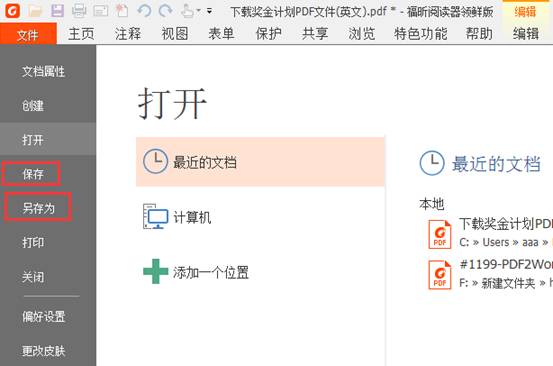Viewport: 553px width, 366px height.
Task: Choose 打印 in the file sidebar
Action: 33,242
